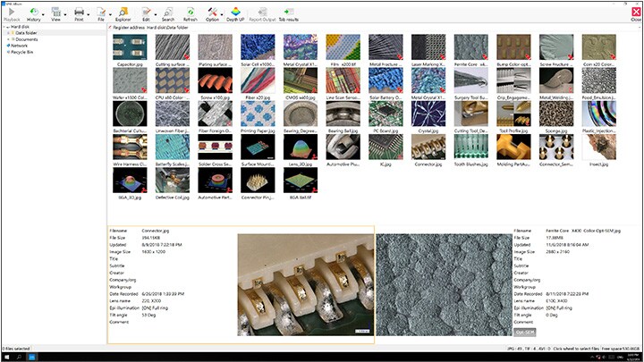This screenshot has width=644, height=362.
Task: Click the Windows Start button
Action: coord(5,357)
